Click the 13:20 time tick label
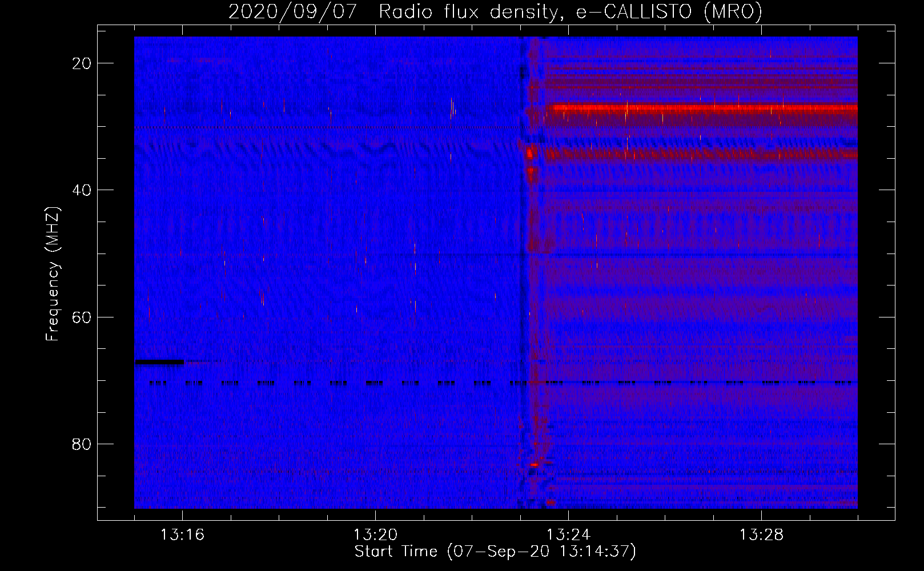Image resolution: width=924 pixels, height=571 pixels. point(375,535)
